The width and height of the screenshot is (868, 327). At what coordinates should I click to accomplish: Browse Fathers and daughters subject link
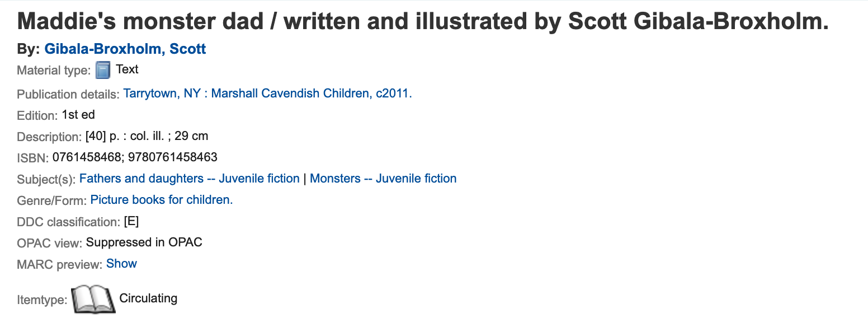point(189,179)
